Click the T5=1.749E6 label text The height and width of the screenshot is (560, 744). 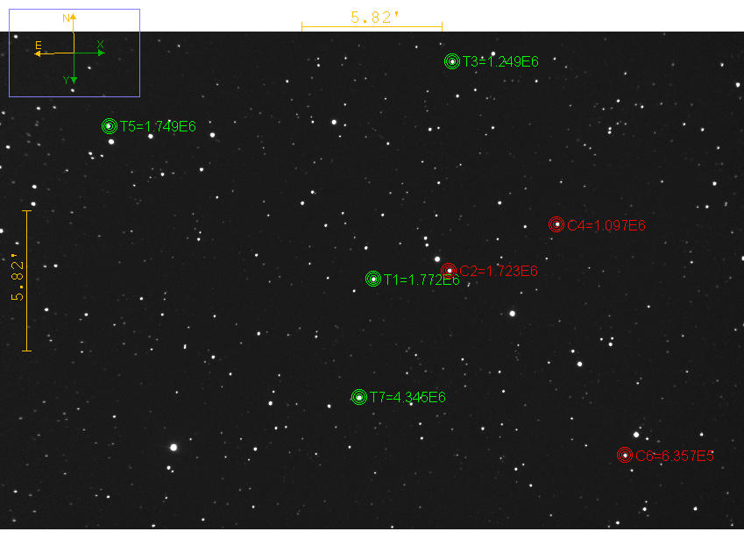158,127
